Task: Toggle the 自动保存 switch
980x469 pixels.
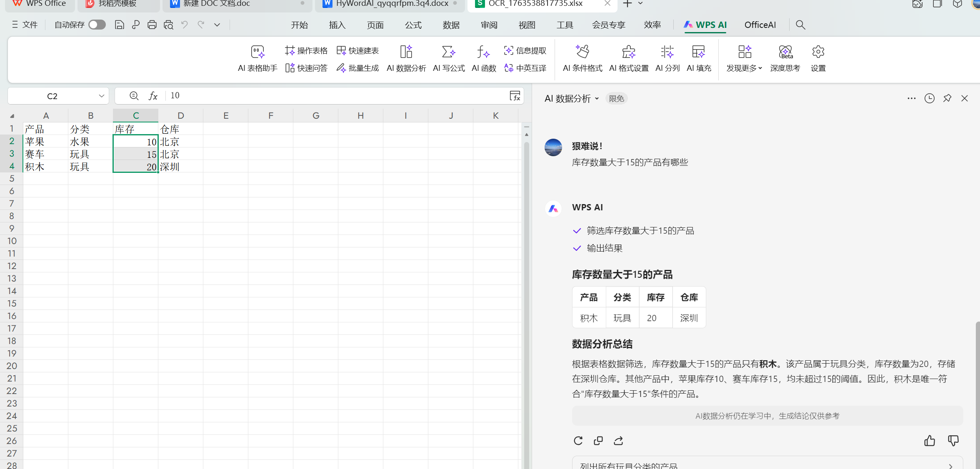Action: coord(97,25)
